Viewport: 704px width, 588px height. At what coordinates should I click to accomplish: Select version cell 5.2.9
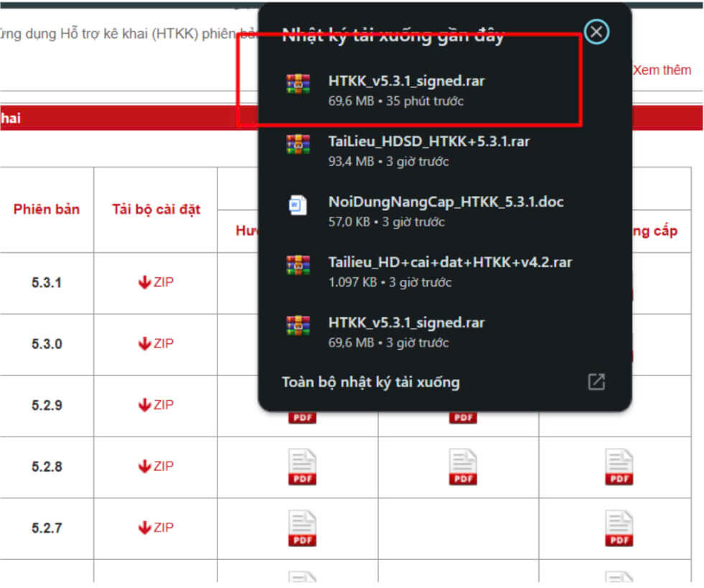point(47,405)
